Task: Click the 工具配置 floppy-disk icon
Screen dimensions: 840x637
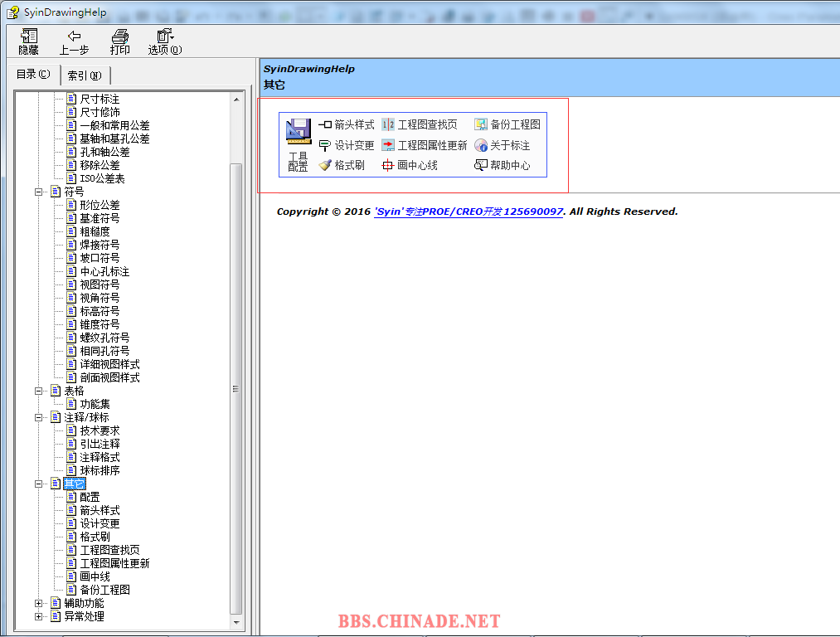Action: coord(299,132)
